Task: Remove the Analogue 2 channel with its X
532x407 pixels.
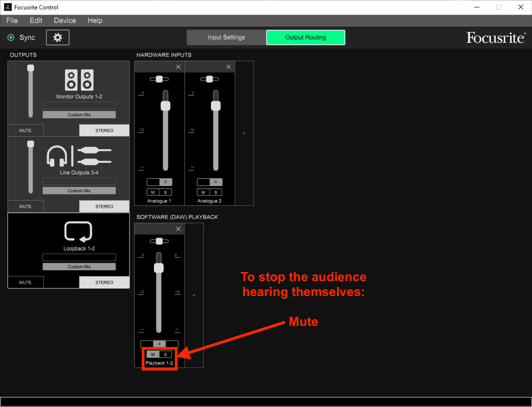Action: [228, 67]
